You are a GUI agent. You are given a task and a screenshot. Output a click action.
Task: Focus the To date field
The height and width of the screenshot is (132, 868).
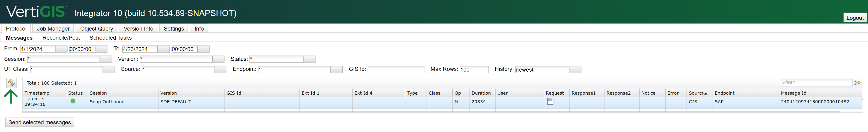click(140, 49)
